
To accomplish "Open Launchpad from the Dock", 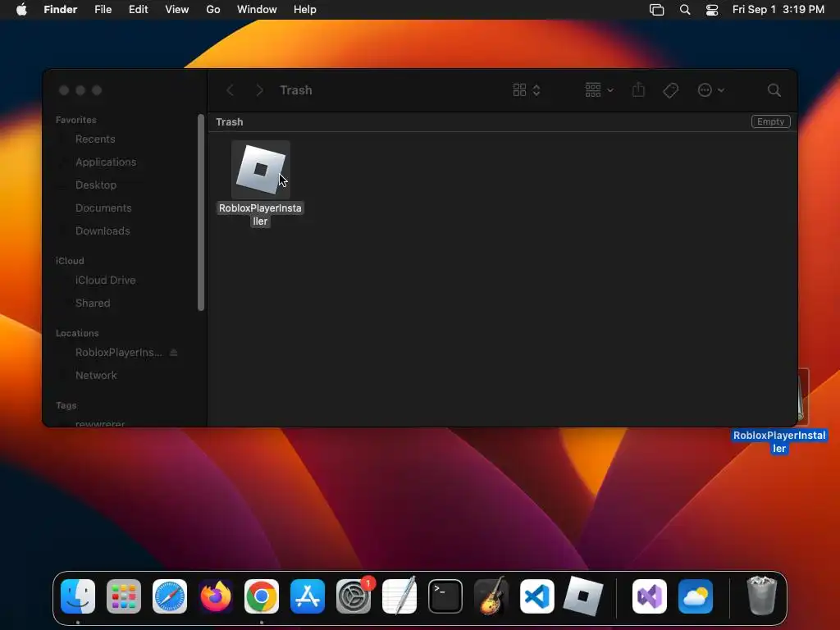I will click(x=124, y=596).
